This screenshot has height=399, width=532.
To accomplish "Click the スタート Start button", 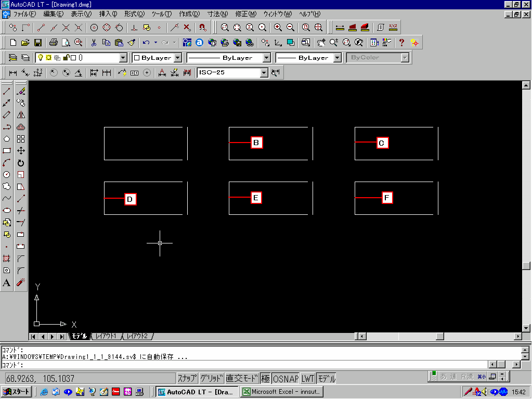I will (x=17, y=392).
